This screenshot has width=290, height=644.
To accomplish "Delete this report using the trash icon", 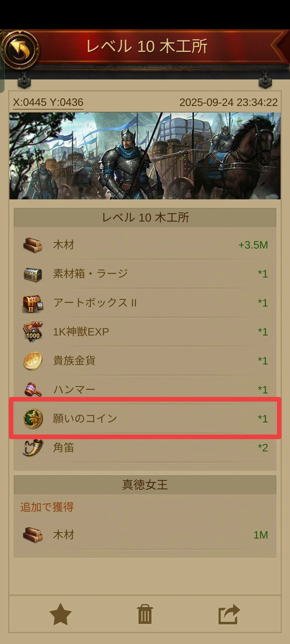I will pyautogui.click(x=145, y=614).
